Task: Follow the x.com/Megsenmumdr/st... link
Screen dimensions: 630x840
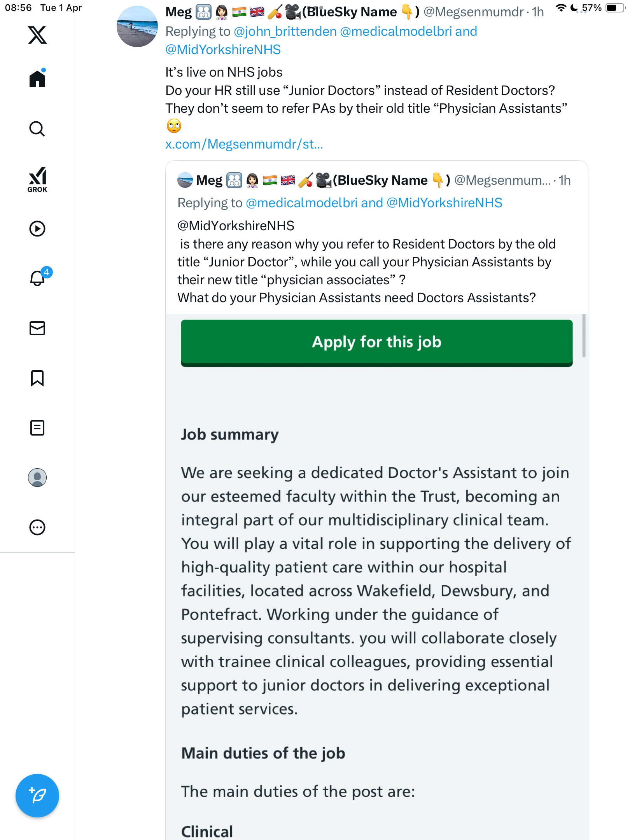Action: 244,144
